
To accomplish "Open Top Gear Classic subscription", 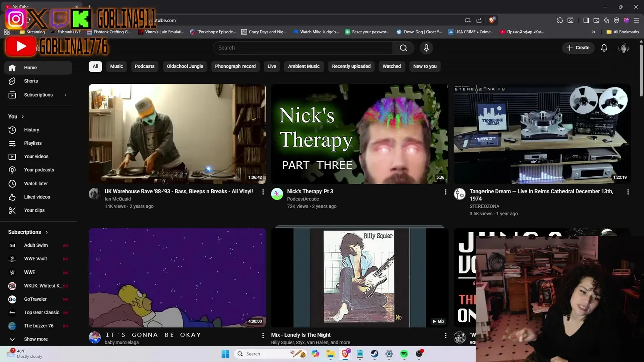I will click(38, 312).
